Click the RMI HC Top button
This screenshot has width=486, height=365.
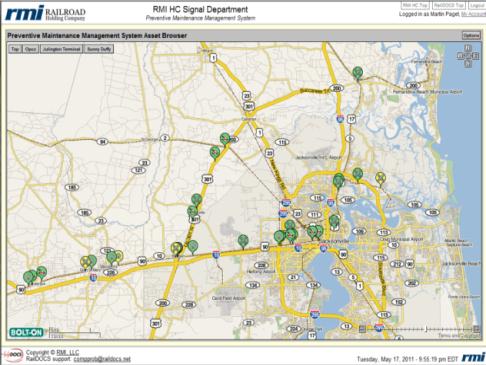tap(415, 6)
